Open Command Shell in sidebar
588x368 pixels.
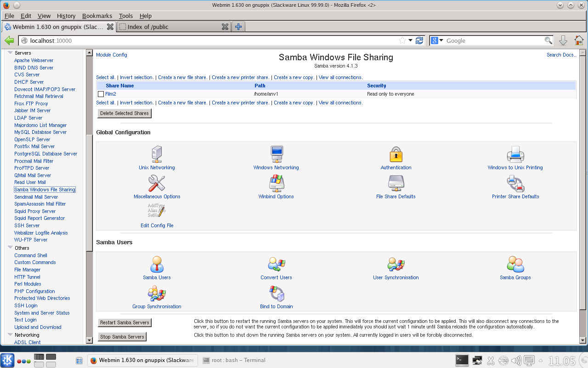[x=30, y=255]
